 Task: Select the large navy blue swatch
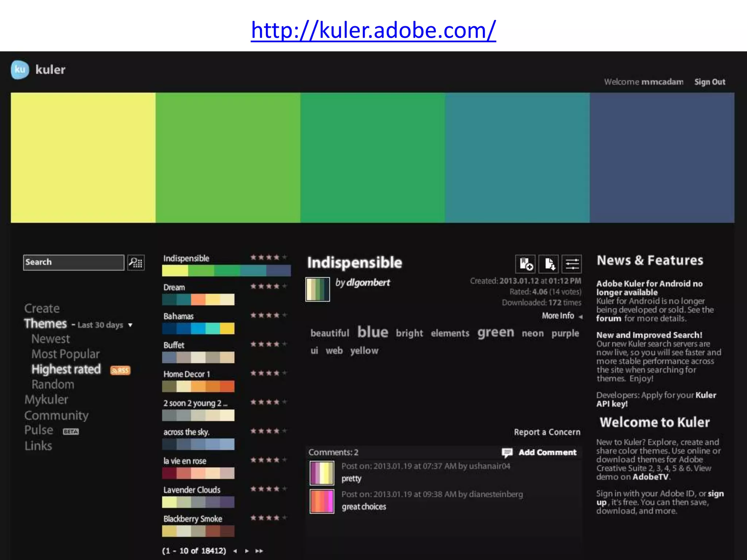(662, 157)
